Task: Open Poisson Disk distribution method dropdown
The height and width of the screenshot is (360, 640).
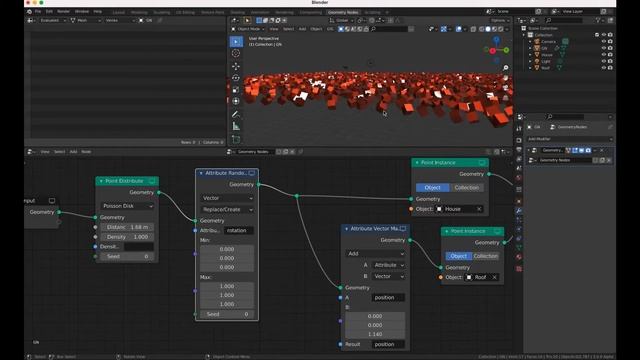Action: click(x=127, y=206)
